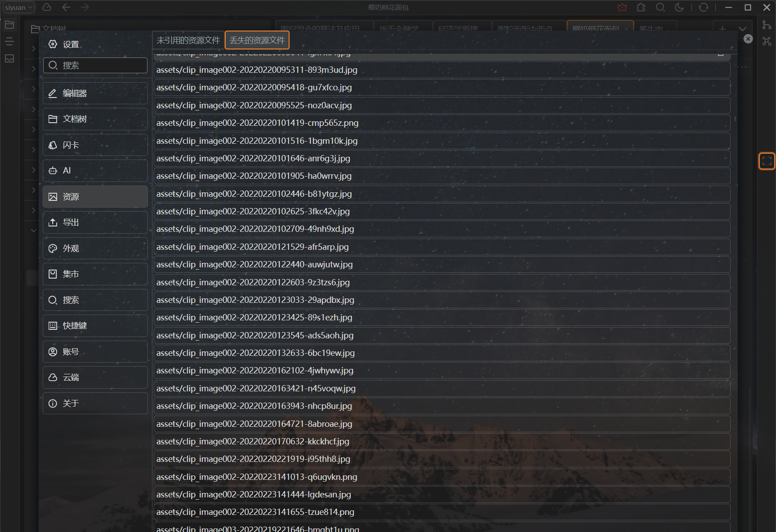Select asset clip_image002-20220223141013-q6ugvkn.png

pos(442,477)
